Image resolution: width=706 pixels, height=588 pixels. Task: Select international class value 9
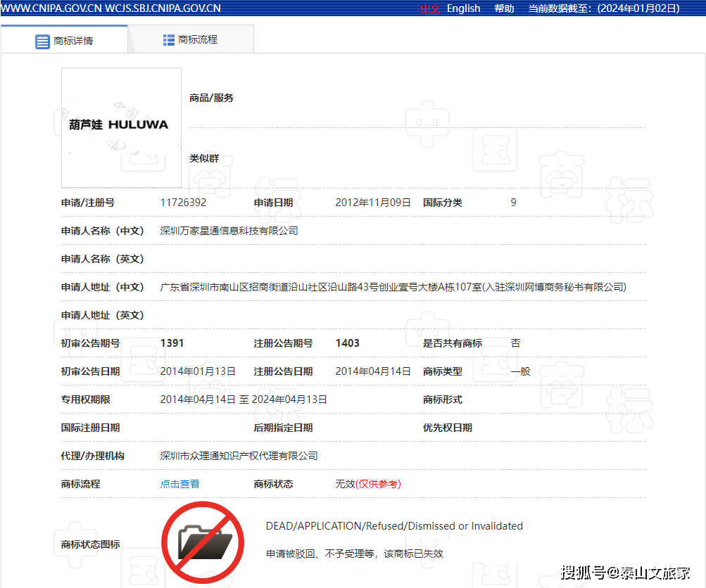513,203
